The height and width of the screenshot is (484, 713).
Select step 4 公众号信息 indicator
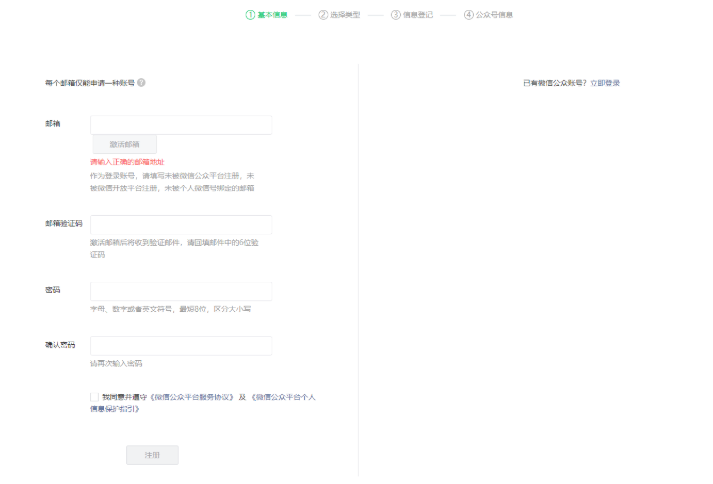click(488, 15)
